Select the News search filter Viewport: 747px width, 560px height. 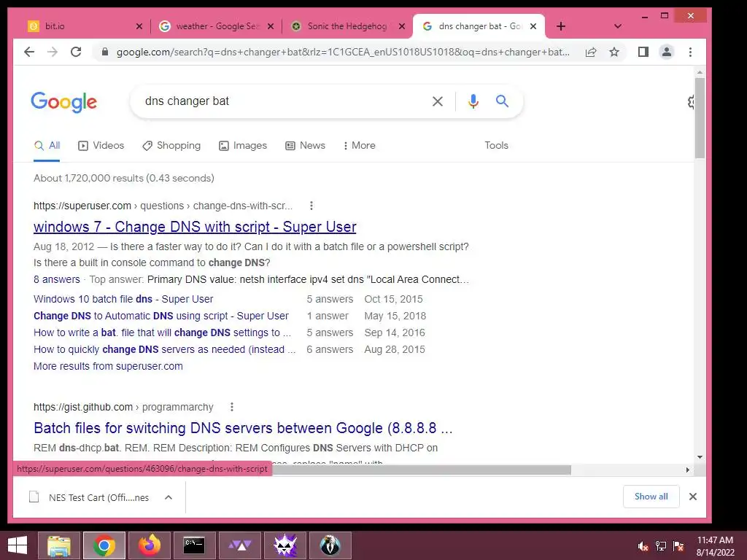pos(306,146)
